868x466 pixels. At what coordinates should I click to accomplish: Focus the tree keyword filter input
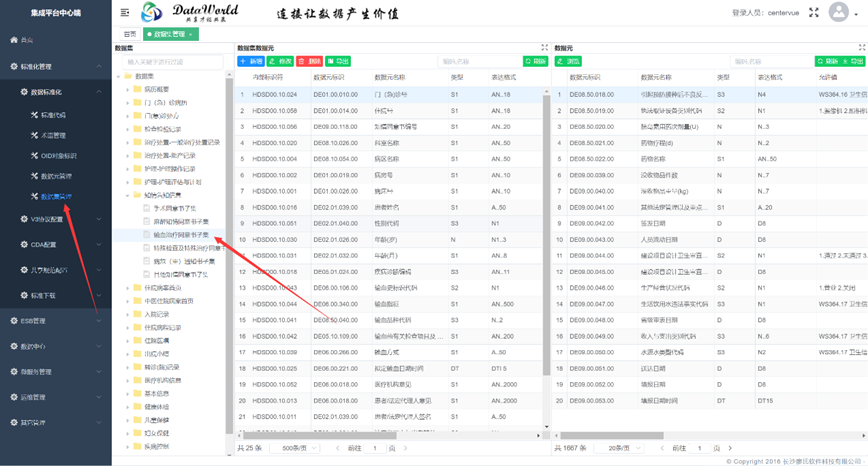click(173, 62)
